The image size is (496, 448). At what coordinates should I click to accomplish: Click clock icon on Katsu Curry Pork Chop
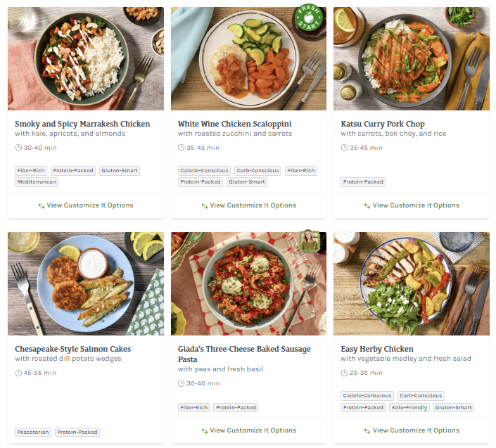[x=344, y=148]
